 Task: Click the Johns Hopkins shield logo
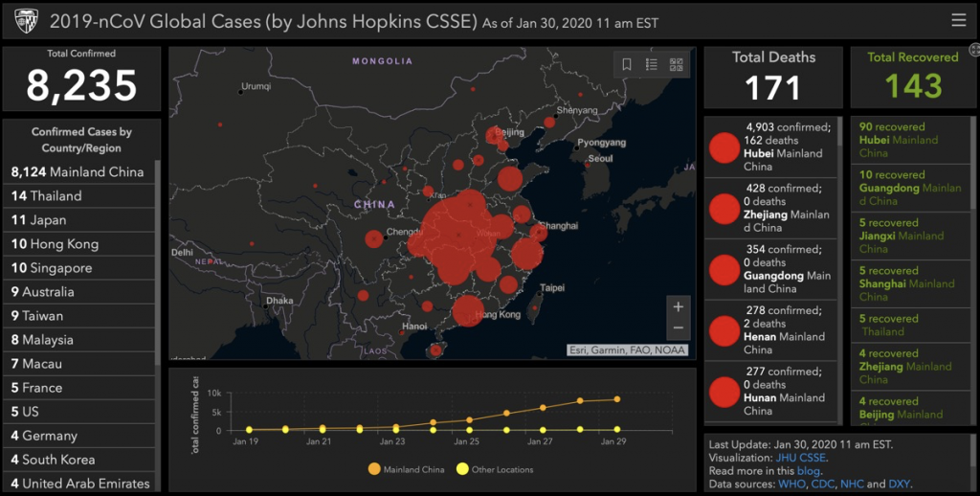25,20
